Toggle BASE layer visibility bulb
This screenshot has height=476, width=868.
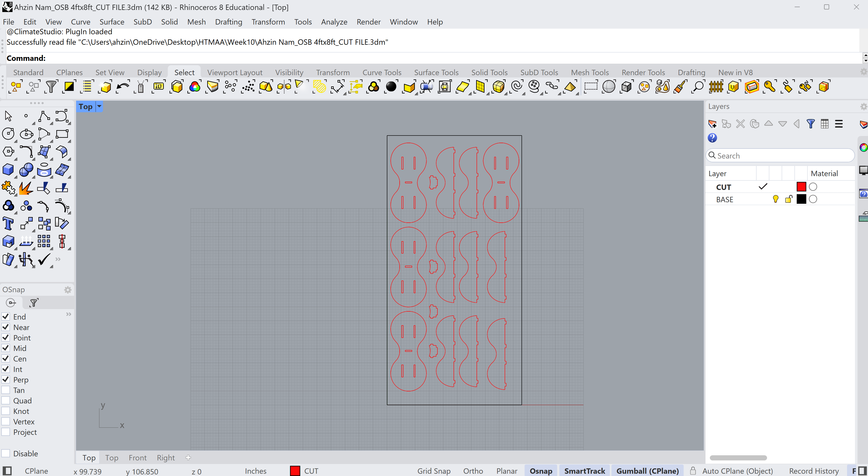point(776,199)
